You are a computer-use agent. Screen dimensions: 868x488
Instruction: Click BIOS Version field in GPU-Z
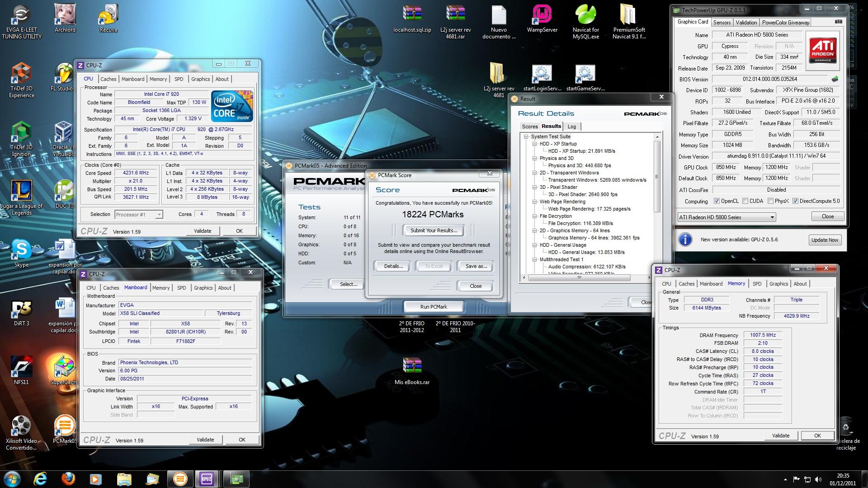coord(770,79)
